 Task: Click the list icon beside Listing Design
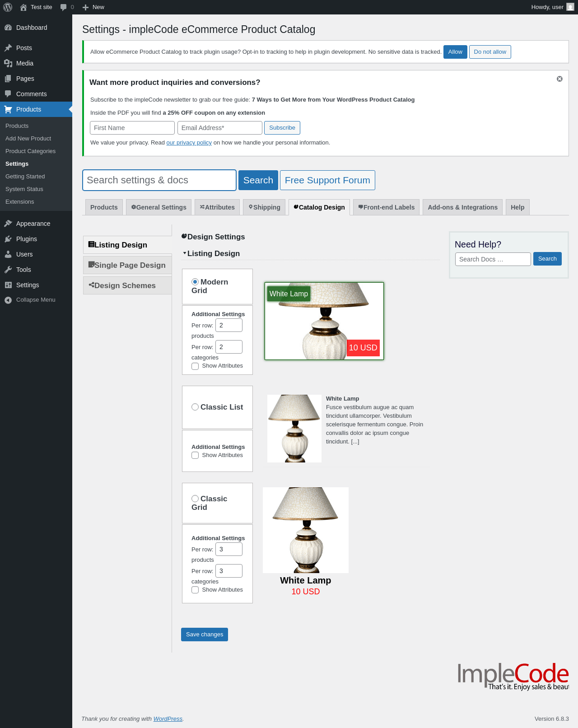click(91, 244)
